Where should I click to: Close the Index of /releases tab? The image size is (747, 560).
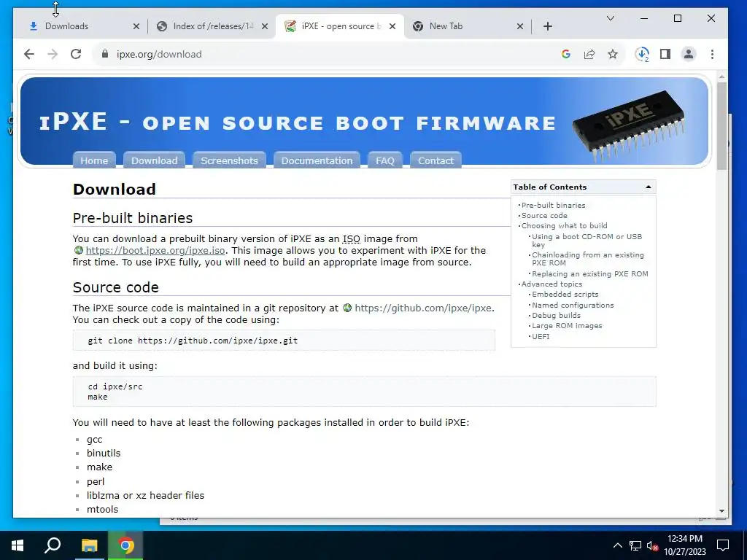[x=265, y=27]
